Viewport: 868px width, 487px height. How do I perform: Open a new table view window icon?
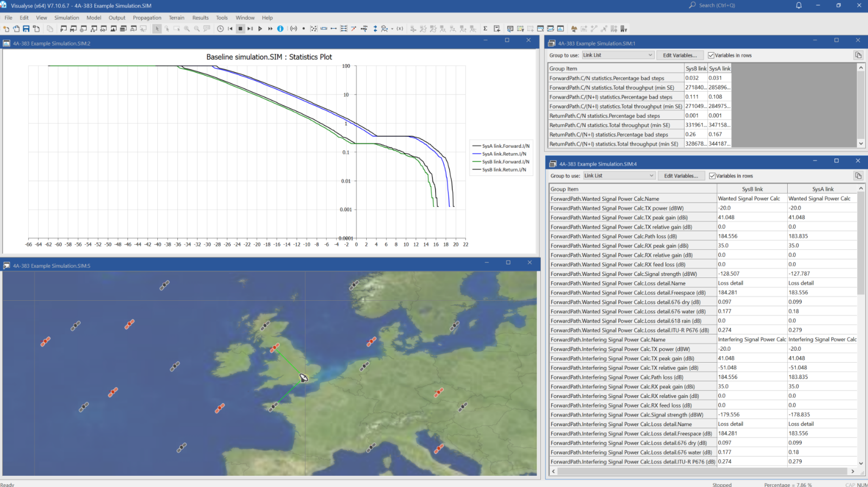123,29
